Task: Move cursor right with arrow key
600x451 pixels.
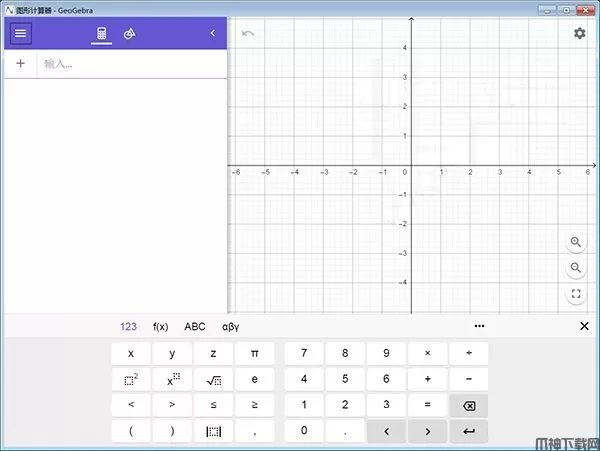Action: pyautogui.click(x=427, y=431)
